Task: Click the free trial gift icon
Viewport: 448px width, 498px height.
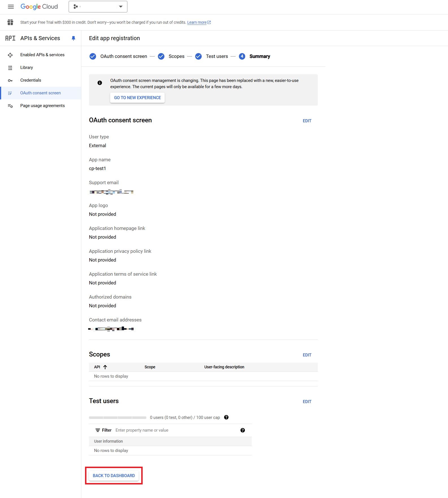Action: click(10, 22)
